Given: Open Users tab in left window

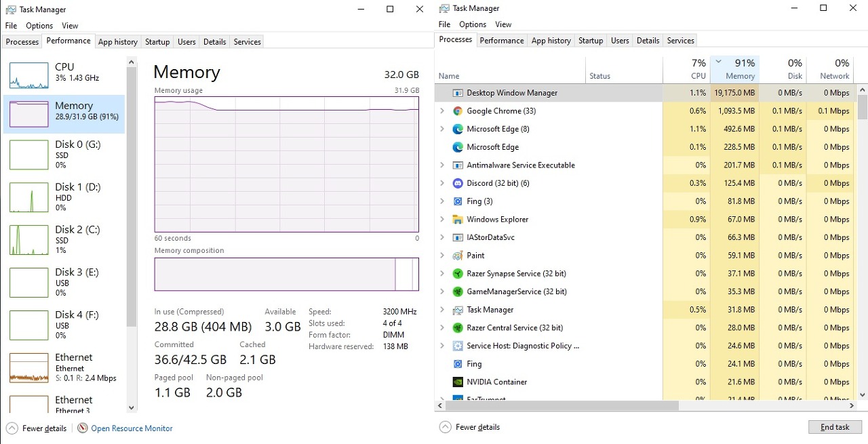Looking at the screenshot, I should point(186,42).
